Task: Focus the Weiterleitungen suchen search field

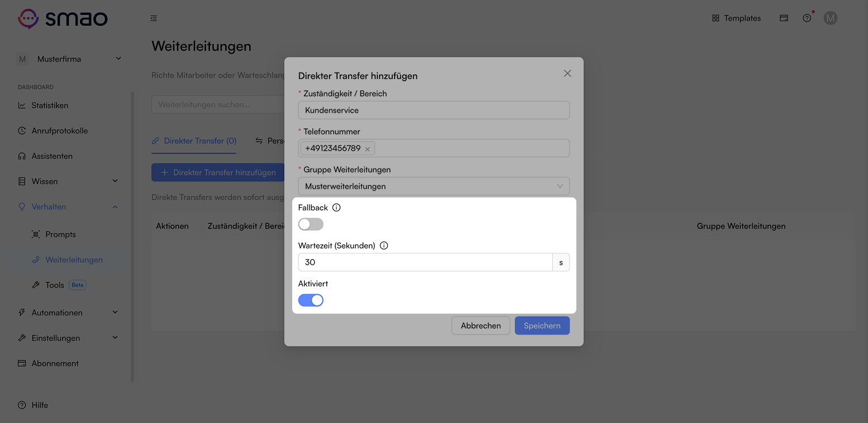Action: (x=217, y=105)
